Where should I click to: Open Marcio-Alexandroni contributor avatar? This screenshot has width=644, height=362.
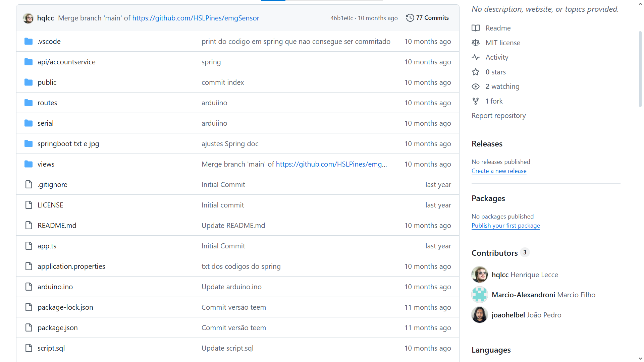click(x=480, y=295)
